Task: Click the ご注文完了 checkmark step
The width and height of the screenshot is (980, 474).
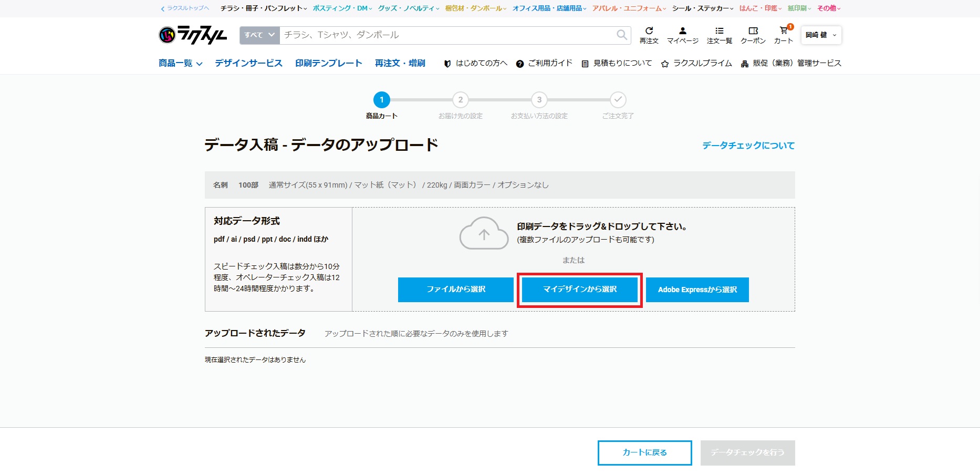Action: [618, 100]
